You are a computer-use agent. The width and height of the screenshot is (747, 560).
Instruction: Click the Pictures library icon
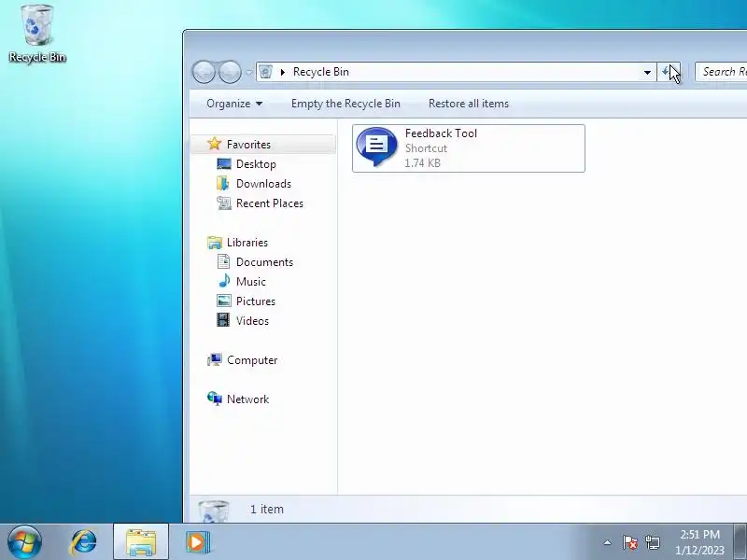tap(223, 301)
